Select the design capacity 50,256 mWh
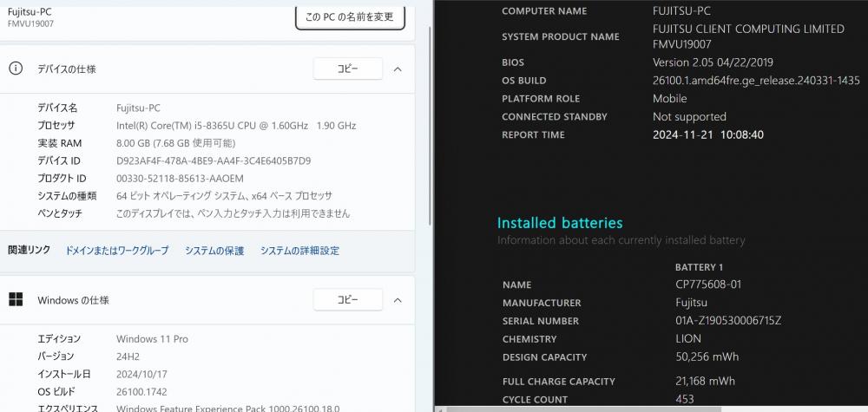 pyautogui.click(x=707, y=356)
